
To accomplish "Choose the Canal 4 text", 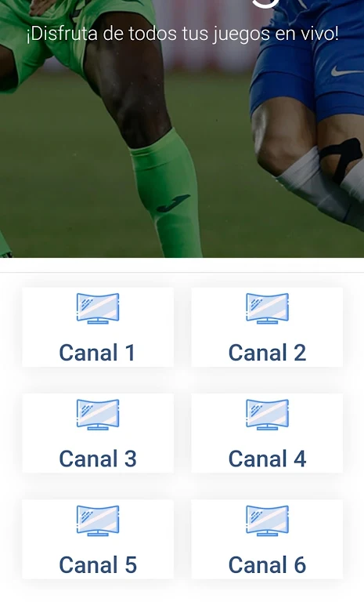I will pos(268,459).
